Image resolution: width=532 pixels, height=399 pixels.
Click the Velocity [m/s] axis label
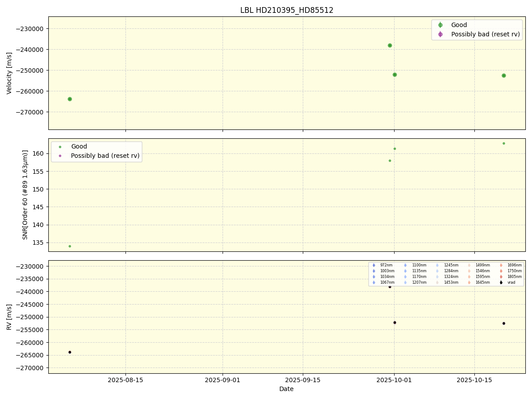(x=9, y=73)
